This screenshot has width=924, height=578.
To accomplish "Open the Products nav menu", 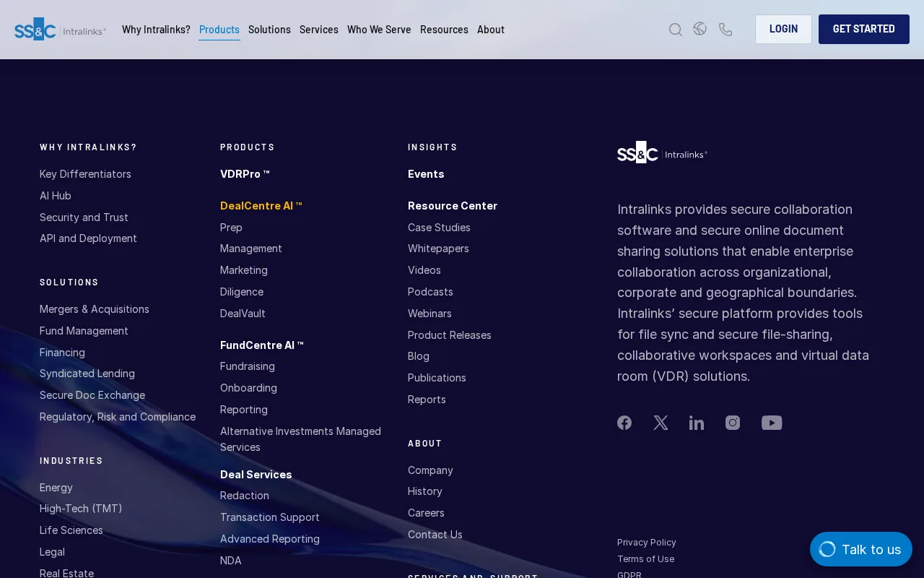I will [219, 30].
